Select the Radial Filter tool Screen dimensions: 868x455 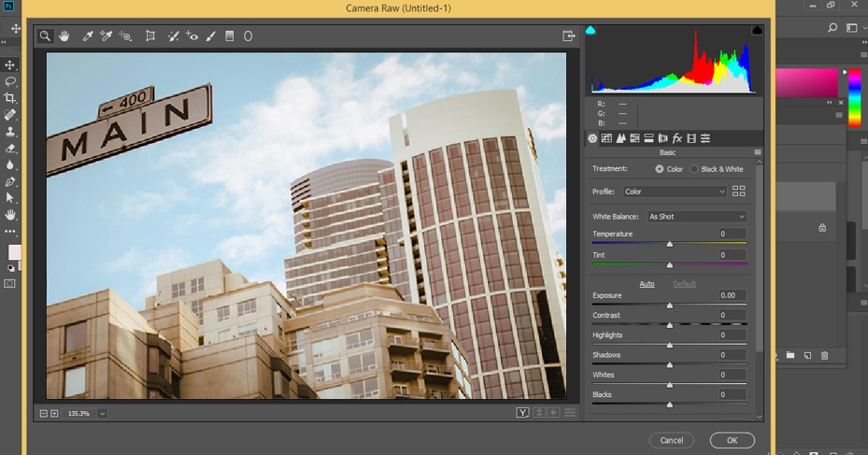coord(249,36)
